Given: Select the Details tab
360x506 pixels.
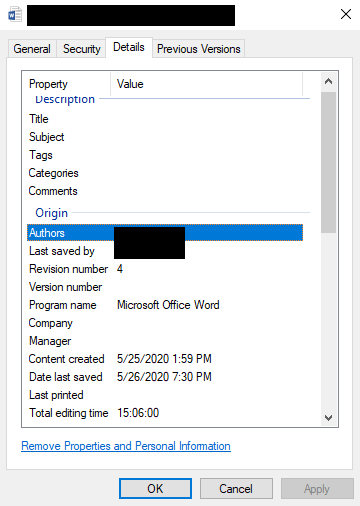Looking at the screenshot, I should point(129,47).
